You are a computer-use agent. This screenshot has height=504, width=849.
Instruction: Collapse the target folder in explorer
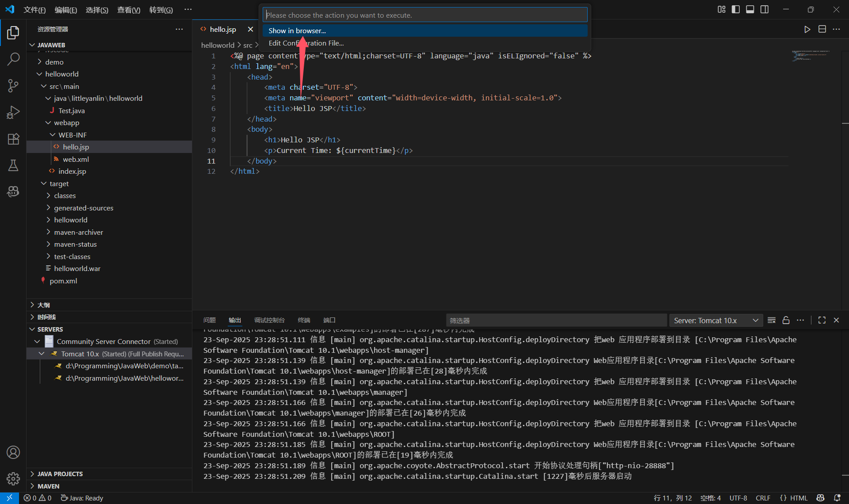click(59, 183)
